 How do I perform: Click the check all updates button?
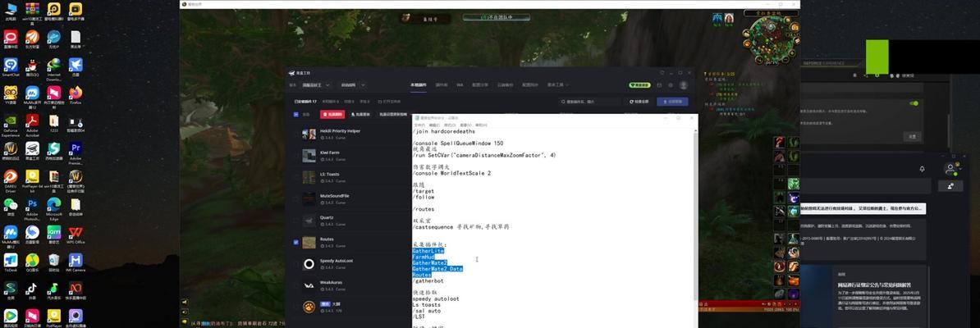click(639, 101)
